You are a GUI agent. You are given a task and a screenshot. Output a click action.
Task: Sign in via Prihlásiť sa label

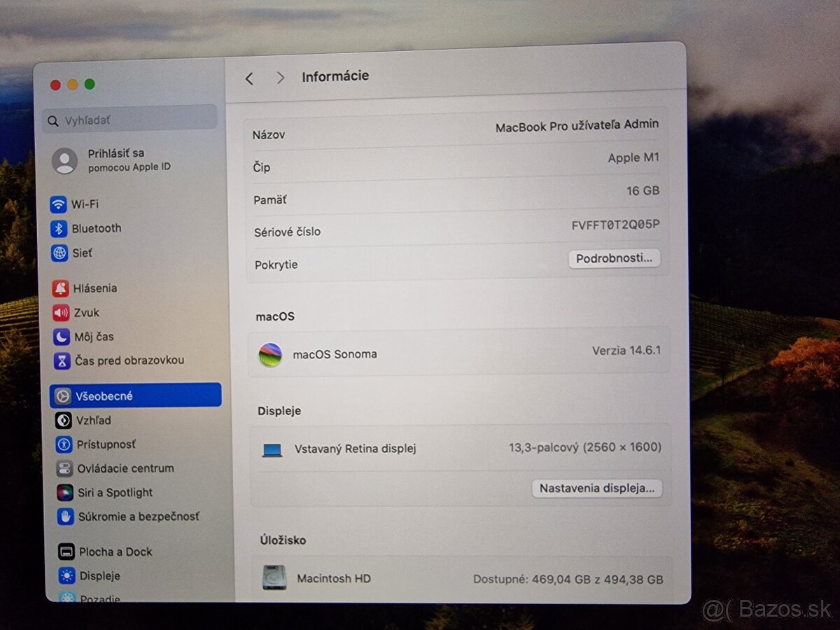[116, 153]
